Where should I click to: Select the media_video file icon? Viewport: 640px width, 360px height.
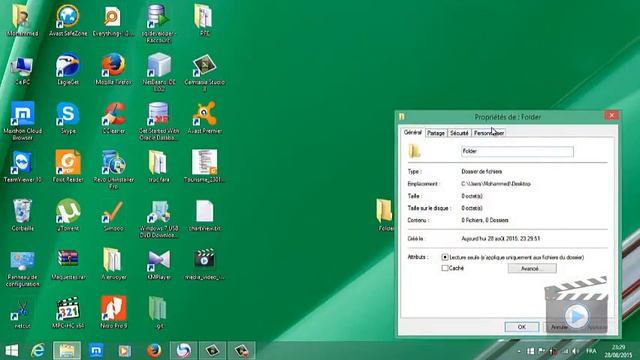pos(204,264)
